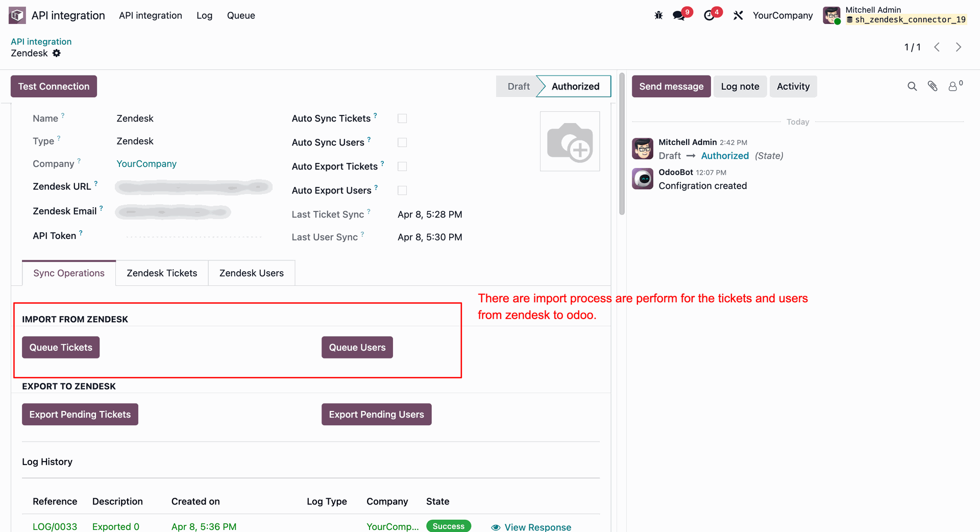Screen dimensions: 980x532
Task: Click the form's vertical scrollbar
Action: click(622, 144)
